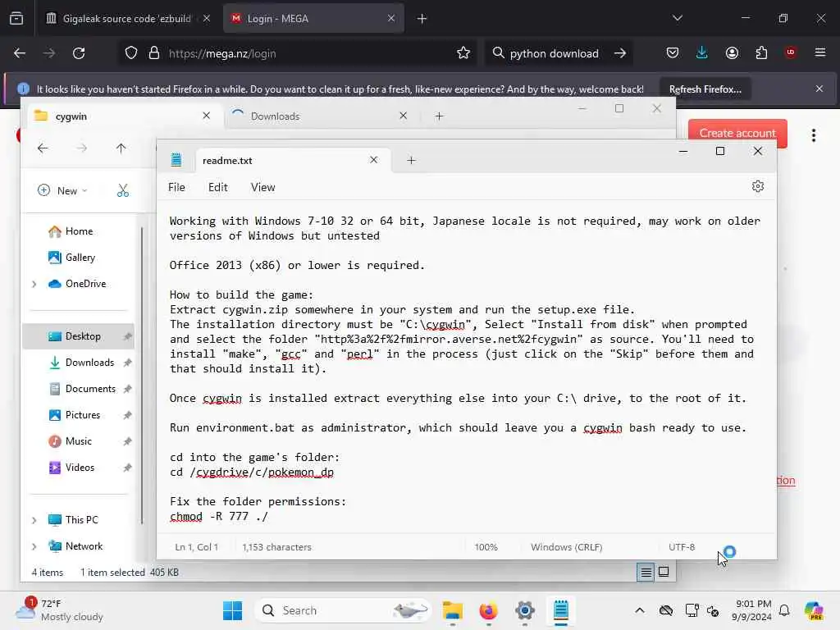Open Home in Explorer sidebar
This screenshot has height=630, width=840.
pos(78,231)
